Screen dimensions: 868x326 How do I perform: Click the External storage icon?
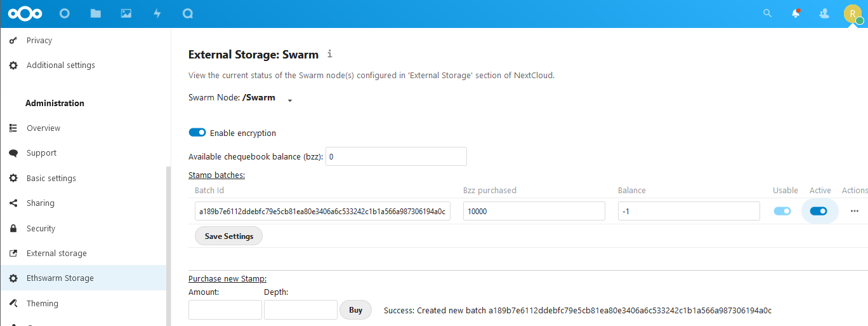pyautogui.click(x=13, y=253)
